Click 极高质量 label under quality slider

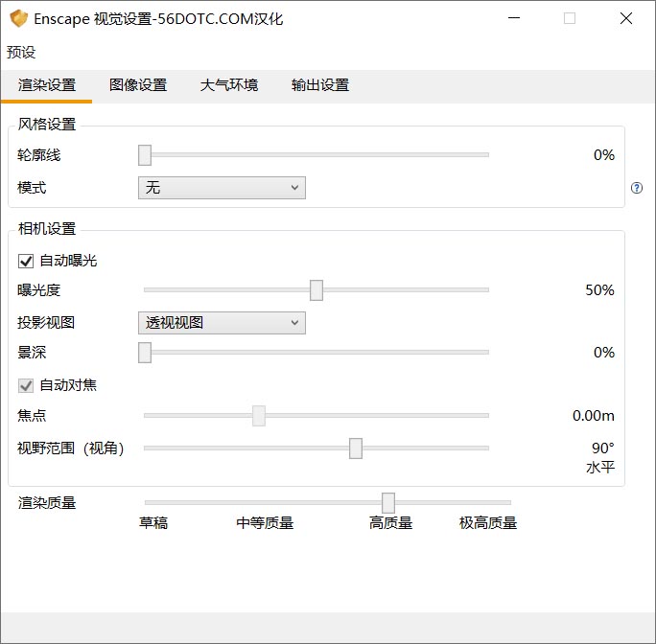488,523
